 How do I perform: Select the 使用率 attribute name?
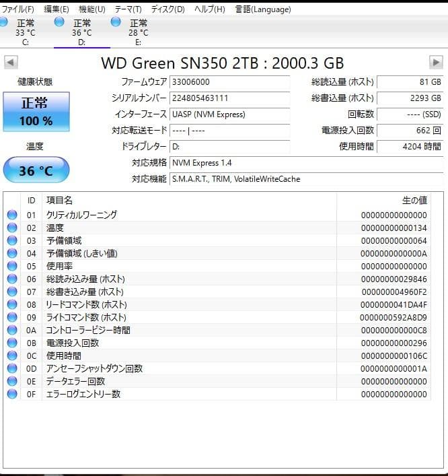pos(59,266)
